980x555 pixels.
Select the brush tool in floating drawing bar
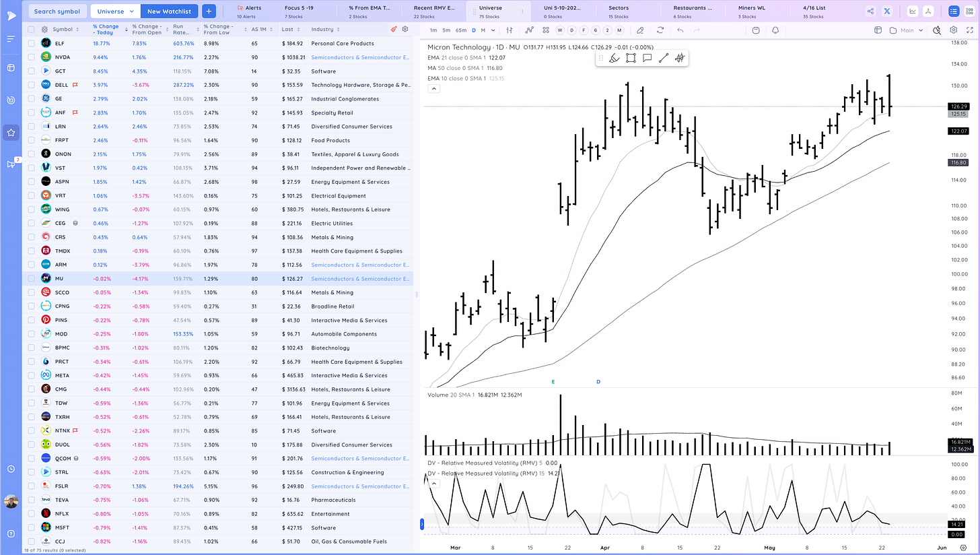pyautogui.click(x=614, y=58)
